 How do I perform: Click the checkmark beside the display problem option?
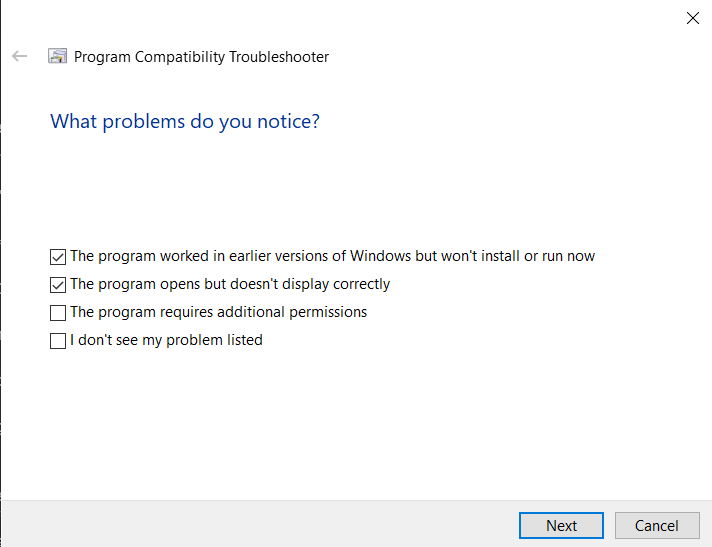(x=58, y=285)
